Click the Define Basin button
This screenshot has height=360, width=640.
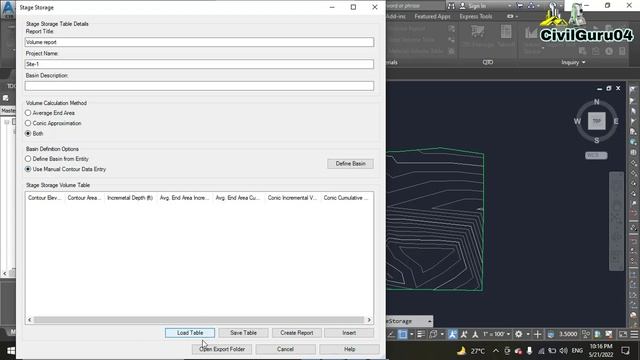click(350, 164)
